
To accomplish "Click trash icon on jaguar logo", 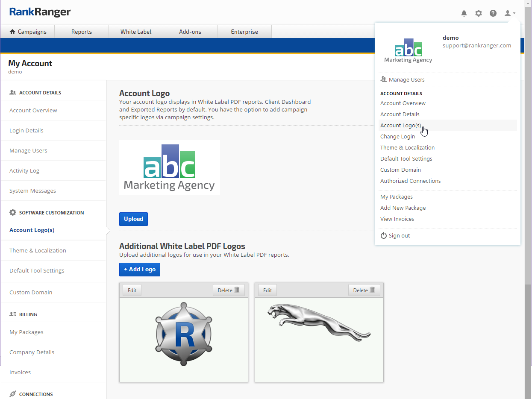I will [372, 290].
